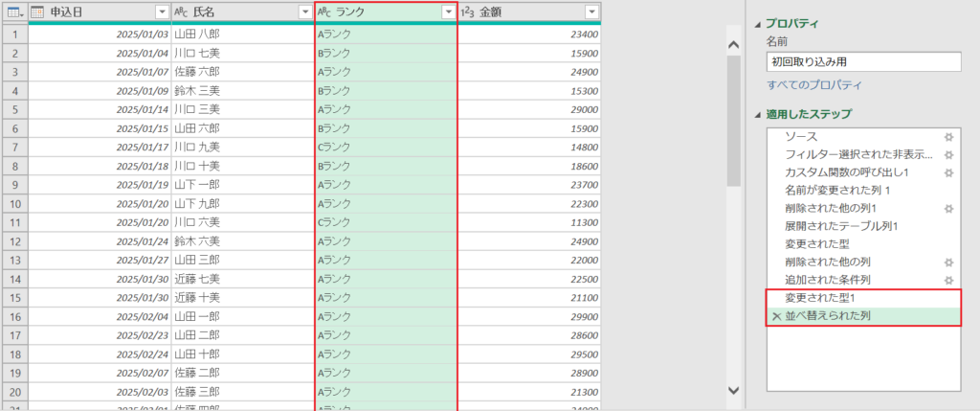This screenshot has width=980, height=411.
Task: Select the ランク column header
Action: click(386, 12)
